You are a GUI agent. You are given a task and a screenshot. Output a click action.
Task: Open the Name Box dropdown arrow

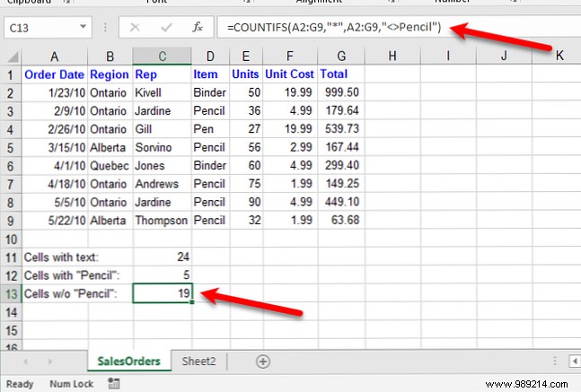[83, 27]
